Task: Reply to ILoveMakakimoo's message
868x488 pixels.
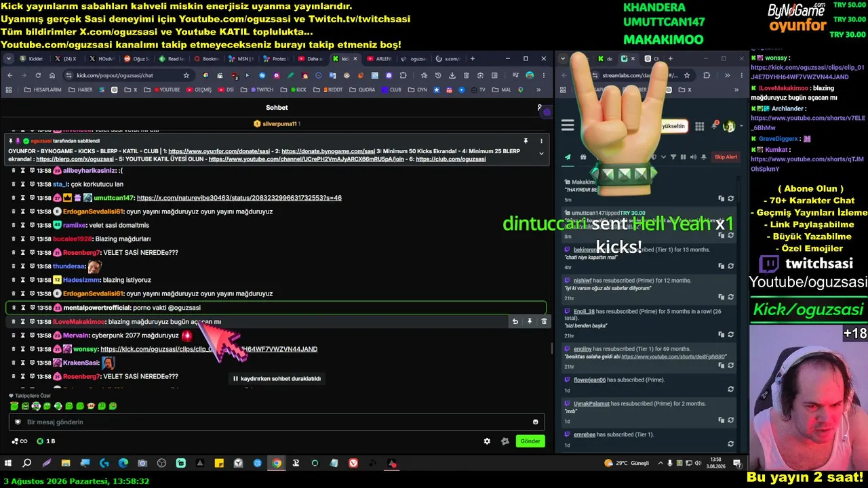Action: click(515, 321)
